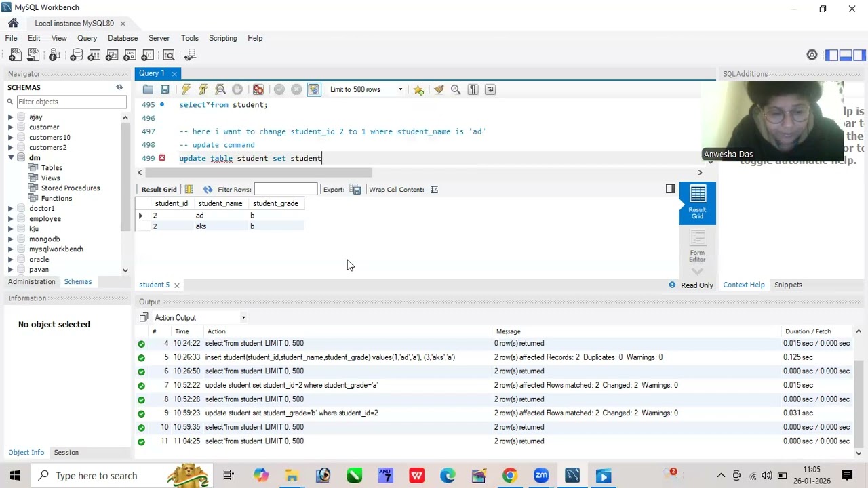Select the Result Grid side panel button

coord(697,203)
